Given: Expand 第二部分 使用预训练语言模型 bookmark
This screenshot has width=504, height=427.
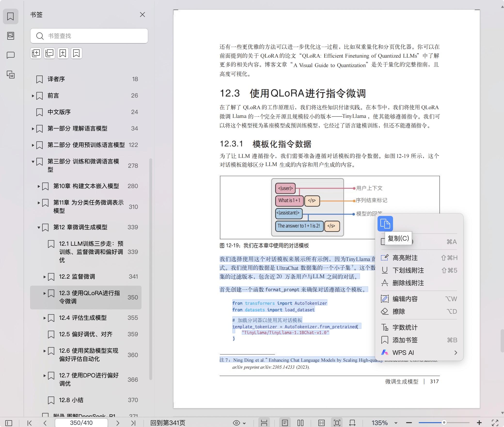Looking at the screenshot, I should click(x=33, y=145).
